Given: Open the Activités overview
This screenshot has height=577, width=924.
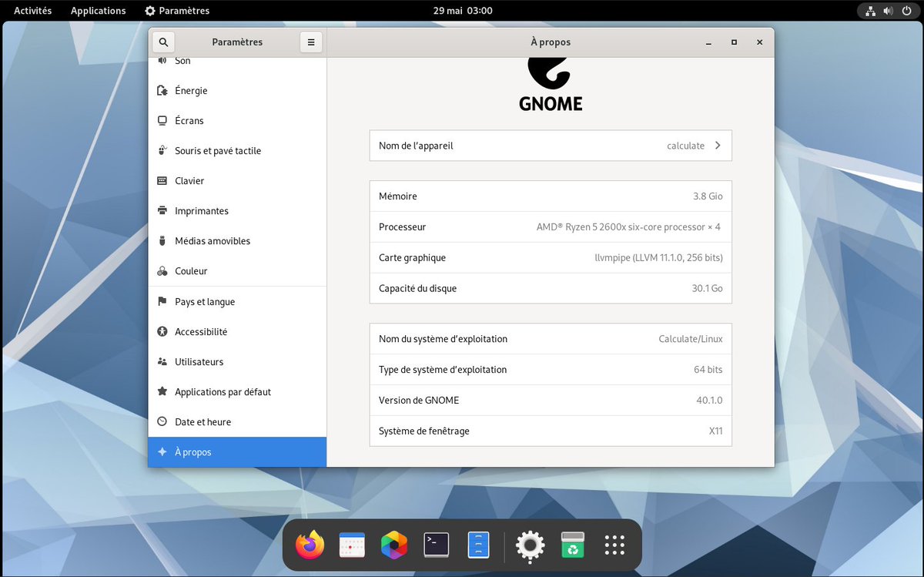Looking at the screenshot, I should [33, 11].
